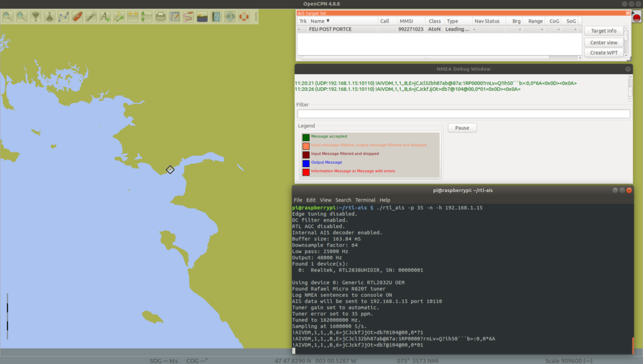
Task: Sort AIS list by SoG column
Action: pyautogui.click(x=570, y=21)
